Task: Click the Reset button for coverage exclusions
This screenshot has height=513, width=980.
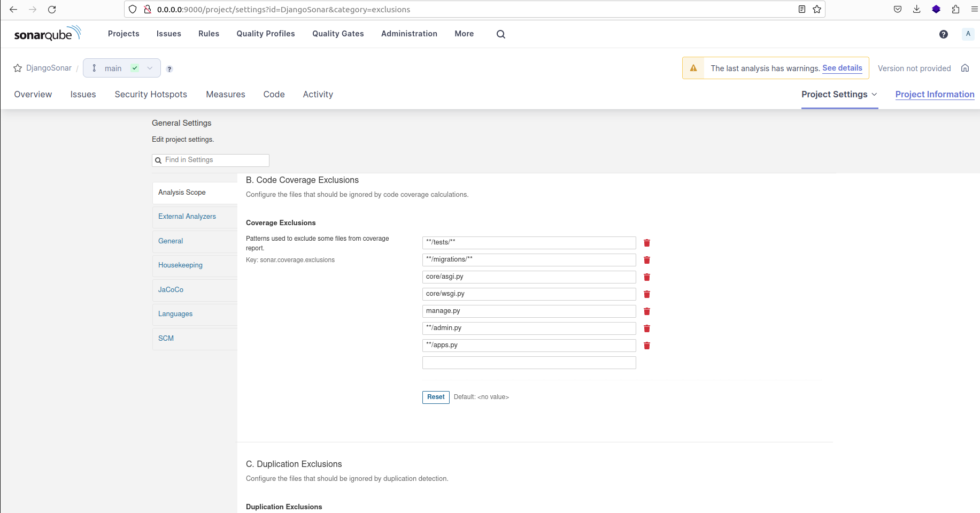Action: (x=436, y=397)
